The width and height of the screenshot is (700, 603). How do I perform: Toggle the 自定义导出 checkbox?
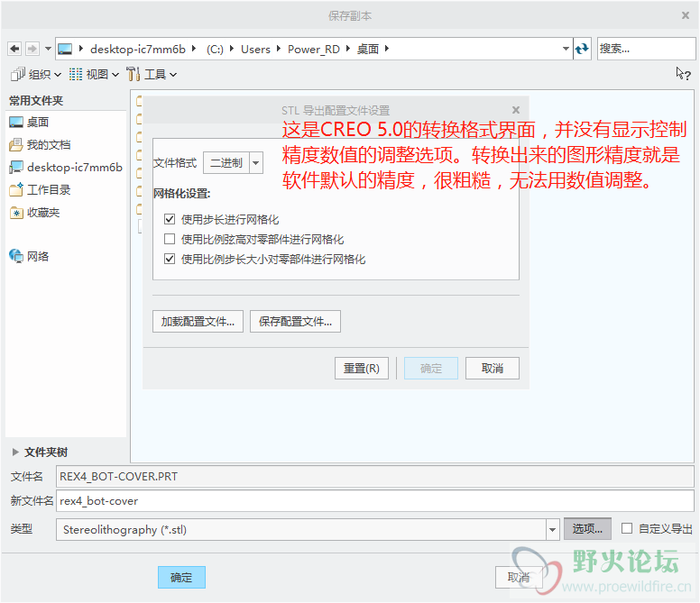(x=627, y=528)
